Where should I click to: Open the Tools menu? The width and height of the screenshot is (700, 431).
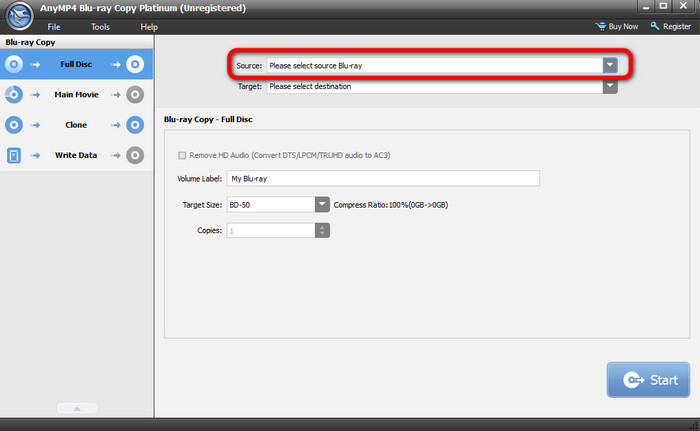pyautogui.click(x=100, y=27)
